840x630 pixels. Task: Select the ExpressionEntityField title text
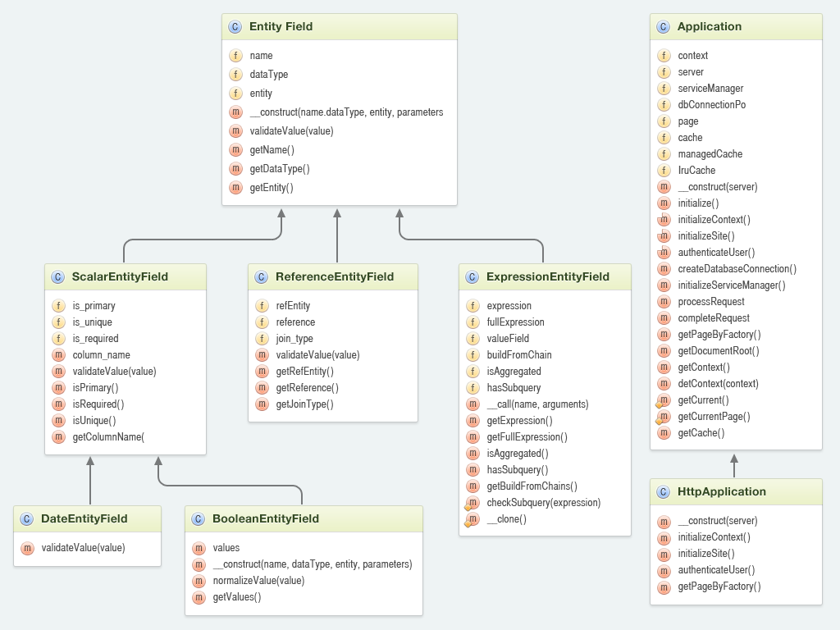click(x=548, y=277)
